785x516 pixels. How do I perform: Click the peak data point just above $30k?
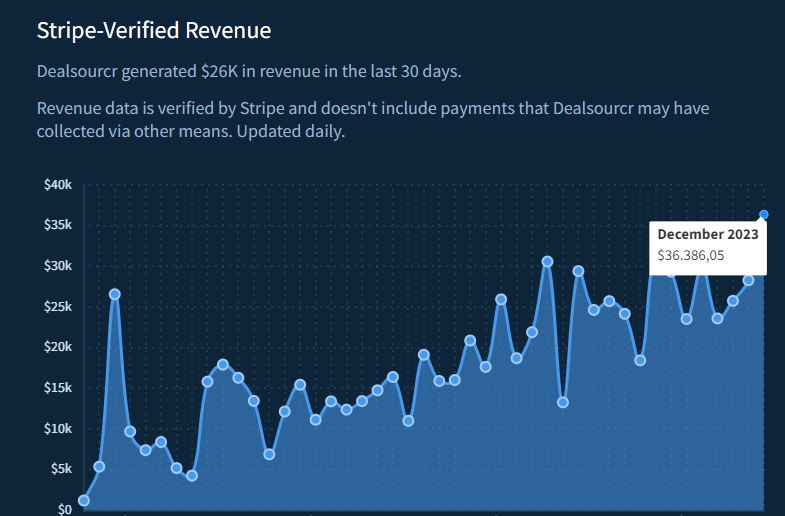[547, 262]
